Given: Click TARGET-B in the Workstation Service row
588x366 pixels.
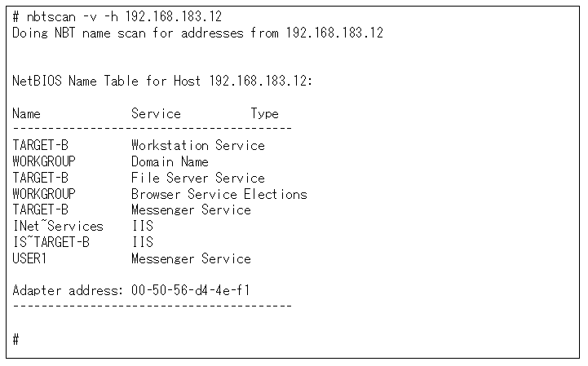Looking at the screenshot, I should (x=41, y=145).
